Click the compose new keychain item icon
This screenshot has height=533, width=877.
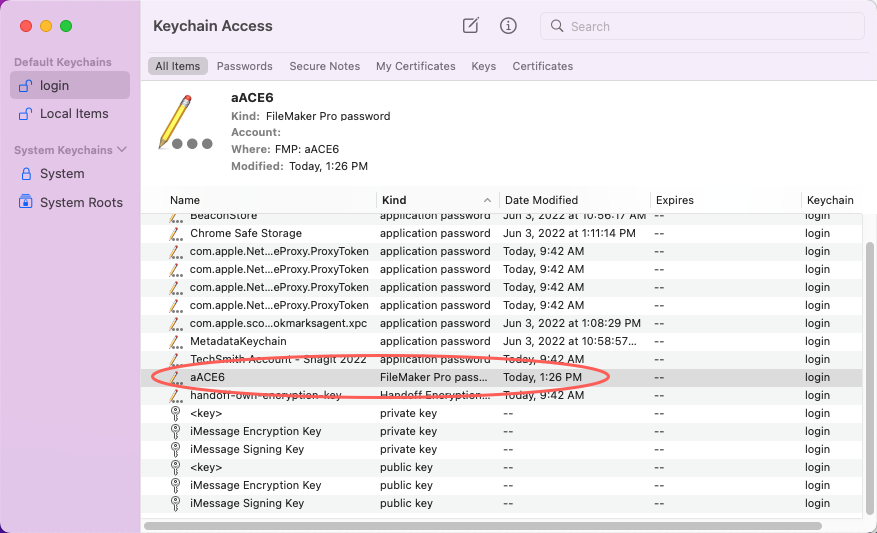pyautogui.click(x=471, y=26)
